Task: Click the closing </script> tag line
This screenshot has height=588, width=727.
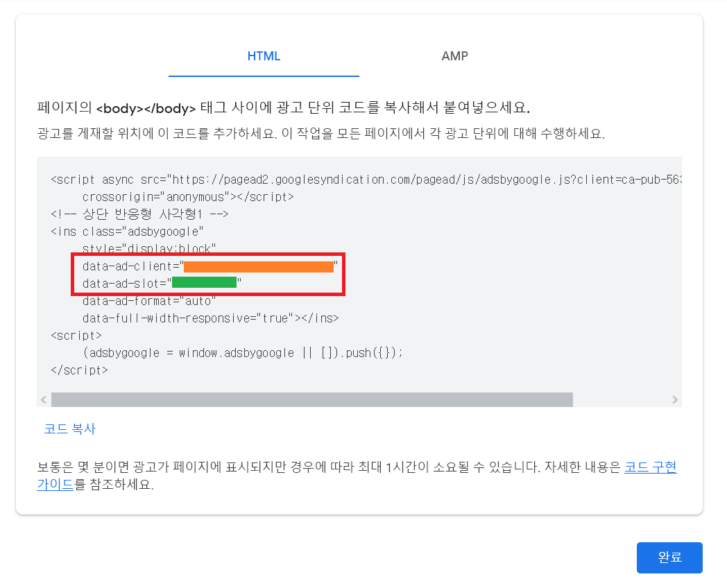Action: click(79, 370)
